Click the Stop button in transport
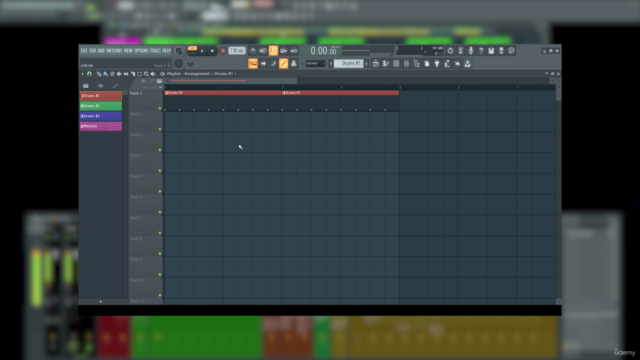Screen dimensions: 640x360 pos(212,51)
